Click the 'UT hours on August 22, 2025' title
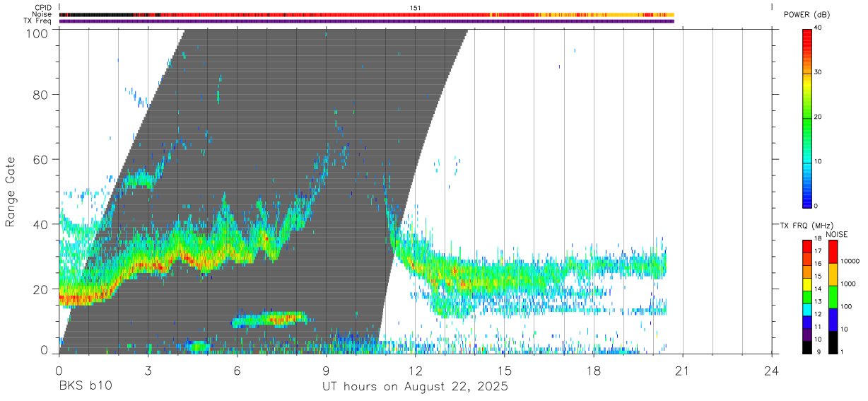Screen dimensions: 868x401 click(x=415, y=387)
